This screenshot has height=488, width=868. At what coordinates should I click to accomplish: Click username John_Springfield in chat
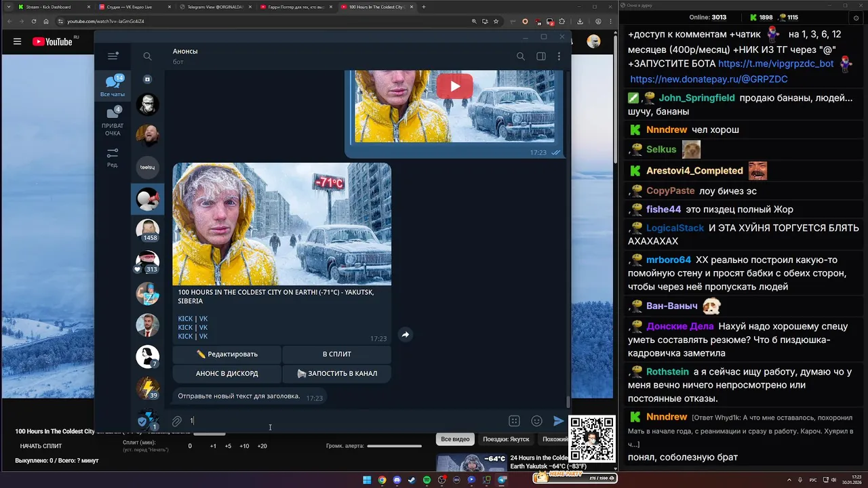(696, 98)
